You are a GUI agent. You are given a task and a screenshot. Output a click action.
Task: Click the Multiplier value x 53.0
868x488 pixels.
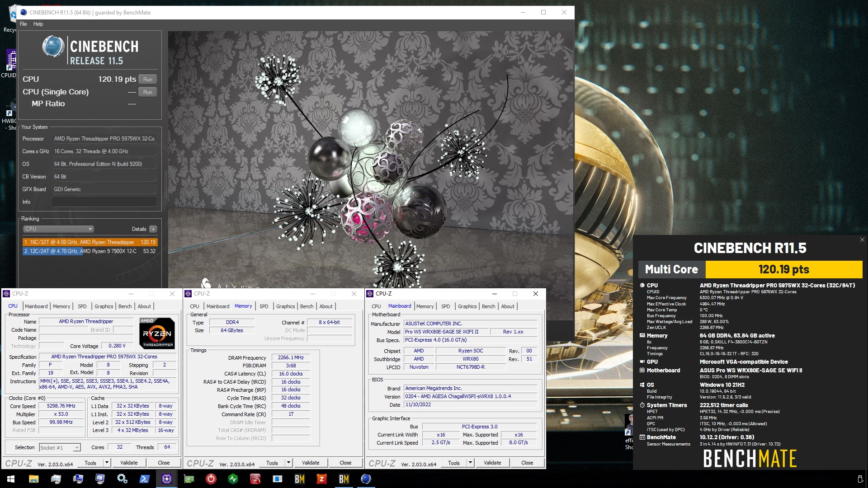(61, 414)
